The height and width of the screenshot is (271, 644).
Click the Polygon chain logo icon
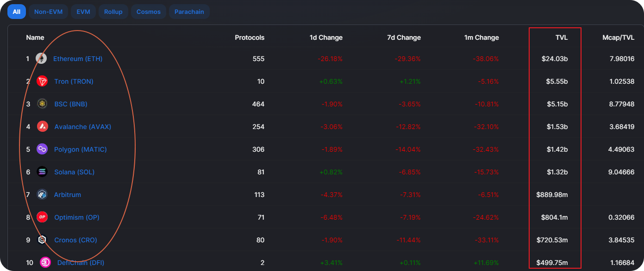click(x=42, y=149)
